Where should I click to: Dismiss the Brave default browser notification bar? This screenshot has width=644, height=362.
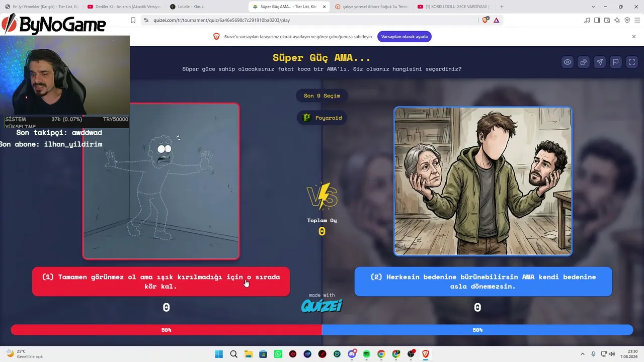(x=634, y=37)
